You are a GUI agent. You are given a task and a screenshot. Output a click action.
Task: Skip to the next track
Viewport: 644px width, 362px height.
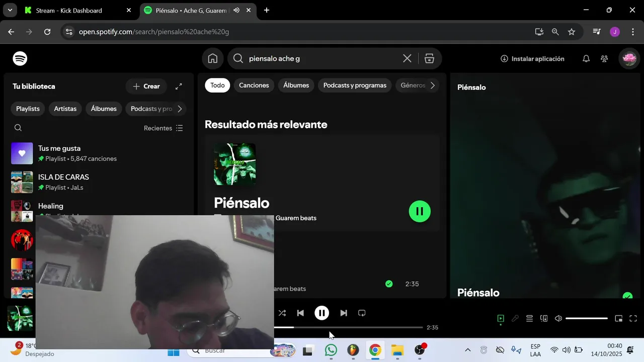tap(344, 313)
